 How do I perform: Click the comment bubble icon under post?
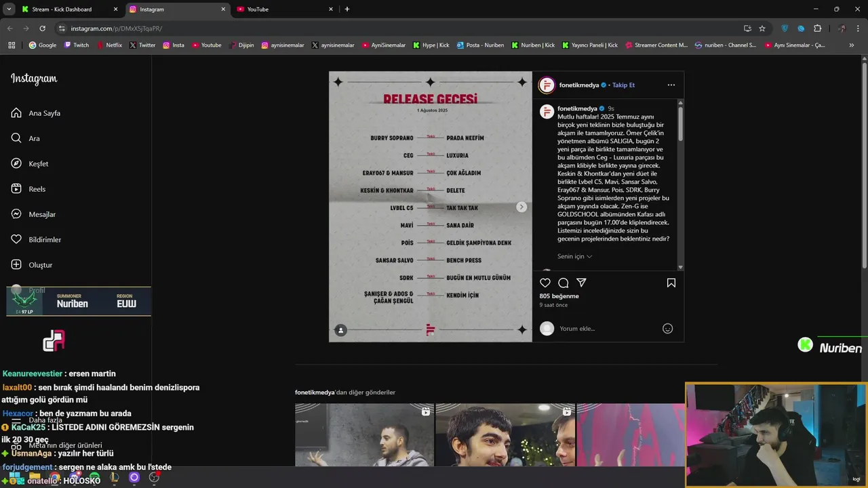pos(564,283)
